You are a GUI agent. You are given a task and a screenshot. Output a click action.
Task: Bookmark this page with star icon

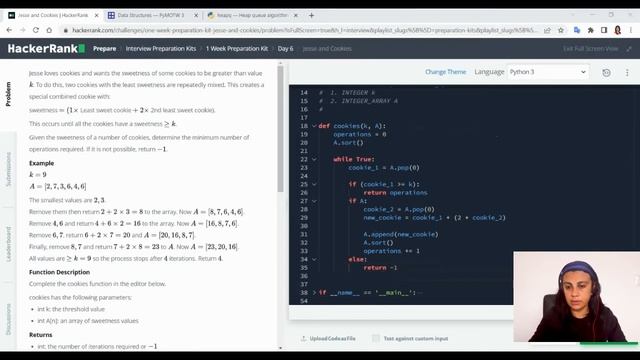tap(561, 30)
